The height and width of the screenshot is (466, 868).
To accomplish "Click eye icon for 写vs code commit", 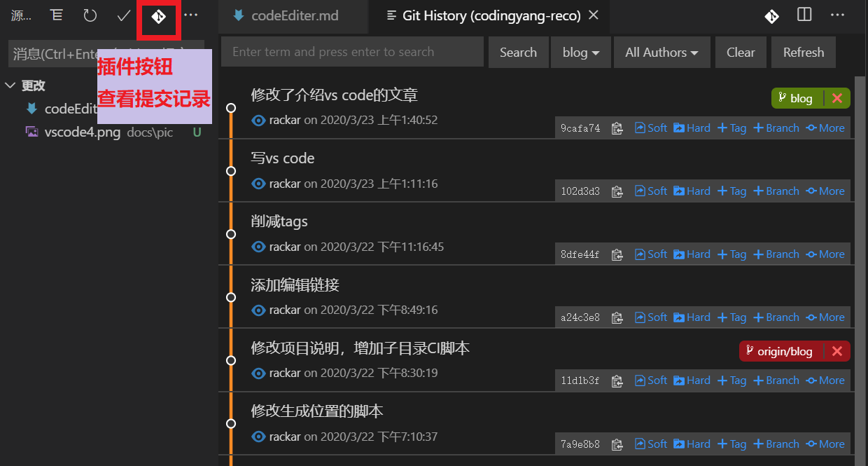I will click(x=258, y=184).
